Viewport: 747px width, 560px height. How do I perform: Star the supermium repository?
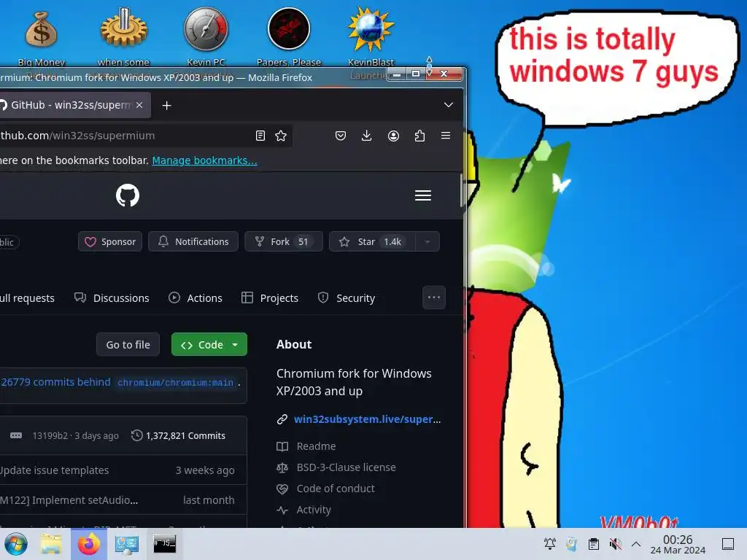373,241
